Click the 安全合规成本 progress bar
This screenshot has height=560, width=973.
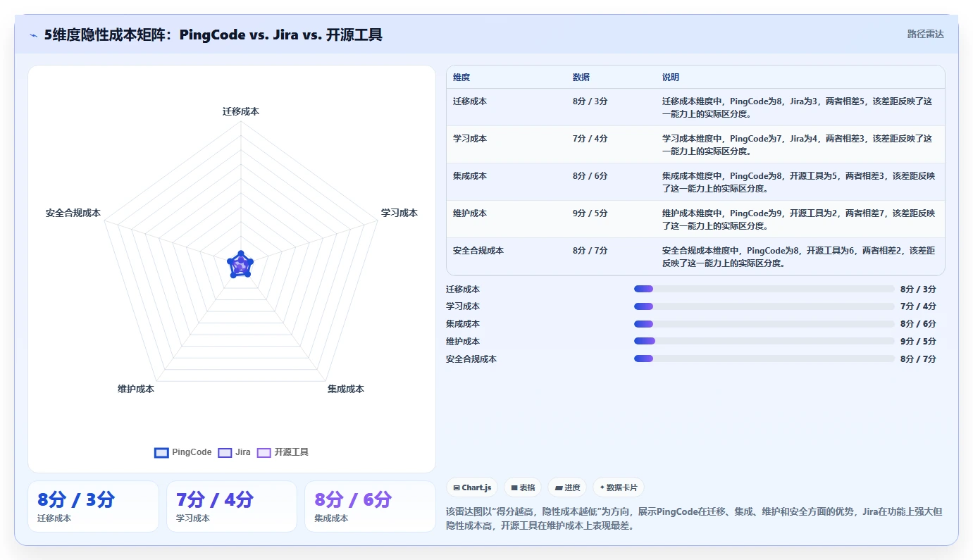click(x=764, y=359)
